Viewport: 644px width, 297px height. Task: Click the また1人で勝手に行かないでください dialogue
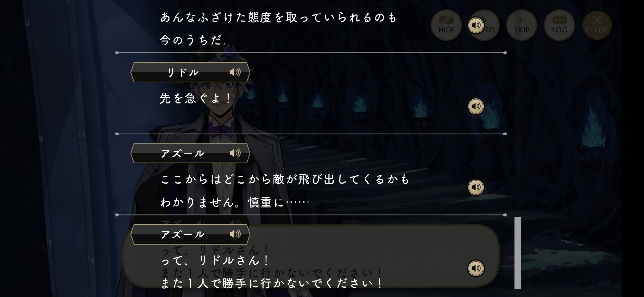271,283
